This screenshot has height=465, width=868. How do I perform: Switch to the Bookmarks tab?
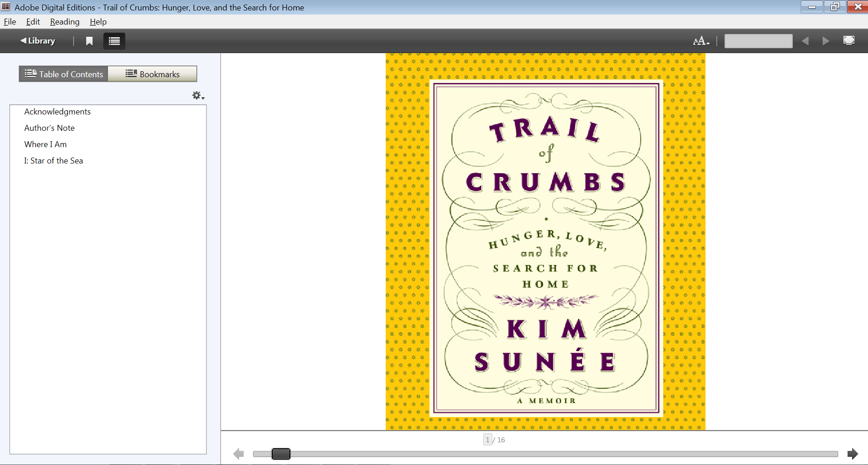coord(152,74)
